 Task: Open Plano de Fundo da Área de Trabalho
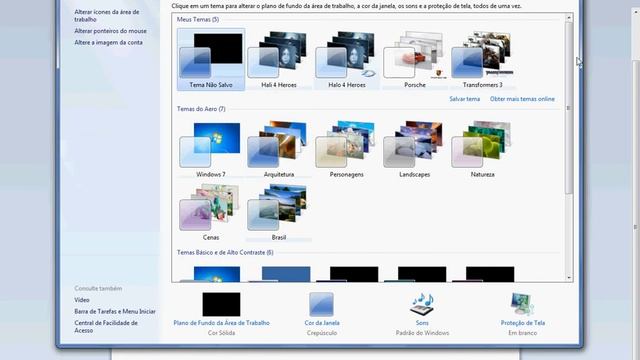click(221, 323)
